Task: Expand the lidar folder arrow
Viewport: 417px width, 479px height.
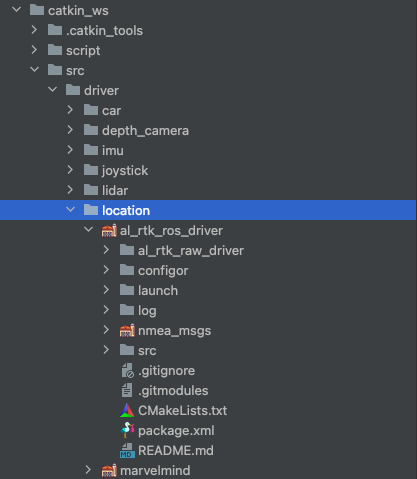Action: click(x=70, y=190)
